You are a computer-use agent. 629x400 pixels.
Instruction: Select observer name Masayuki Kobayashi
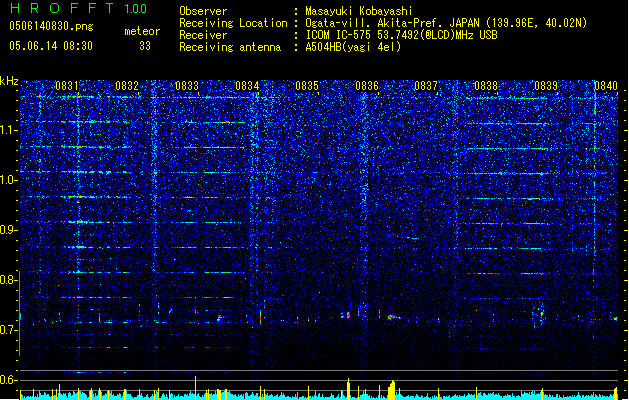359,11
